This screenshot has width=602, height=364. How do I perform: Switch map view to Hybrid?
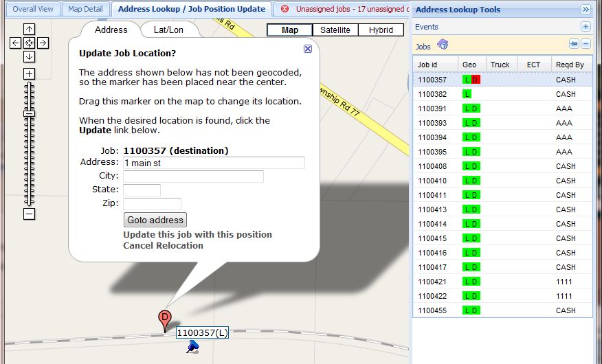(x=381, y=30)
